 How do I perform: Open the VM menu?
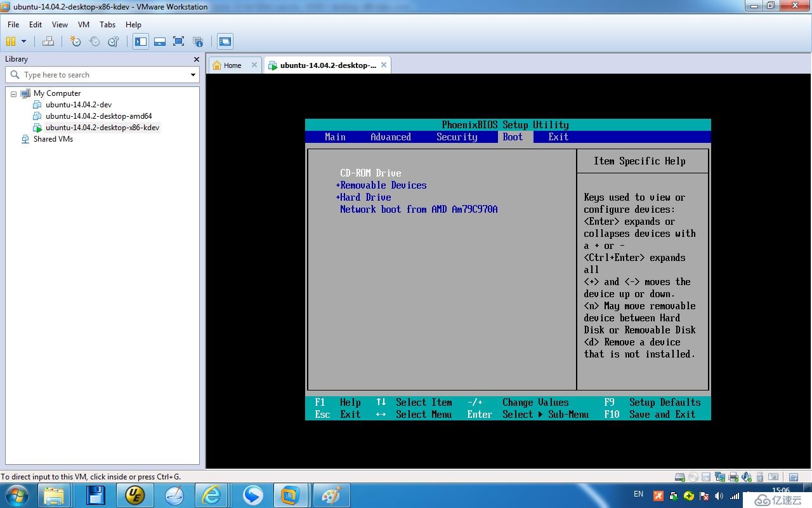point(84,24)
